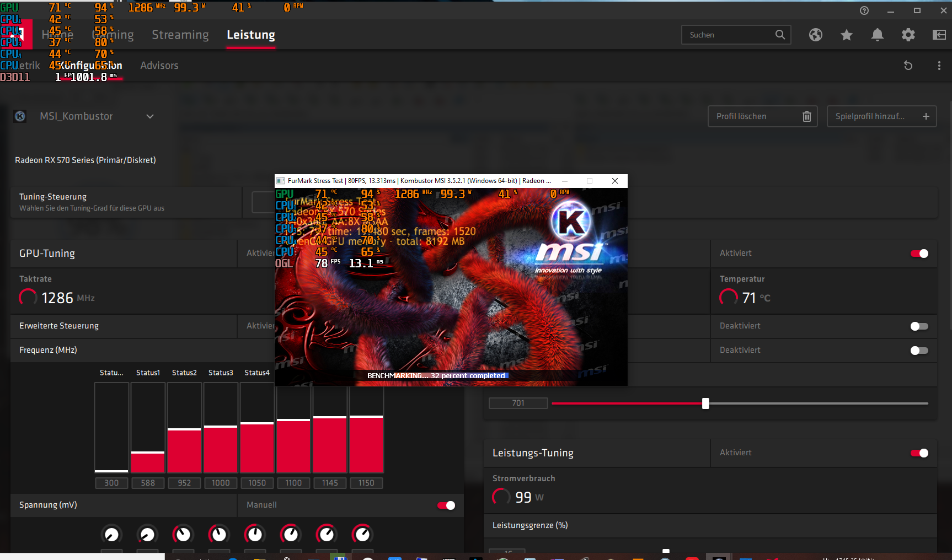Click the Radeon RX 570 Series label

85,160
